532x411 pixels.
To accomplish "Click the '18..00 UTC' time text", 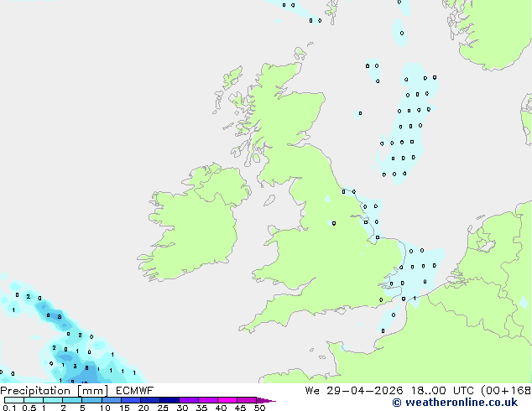I will pyautogui.click(x=442, y=391).
